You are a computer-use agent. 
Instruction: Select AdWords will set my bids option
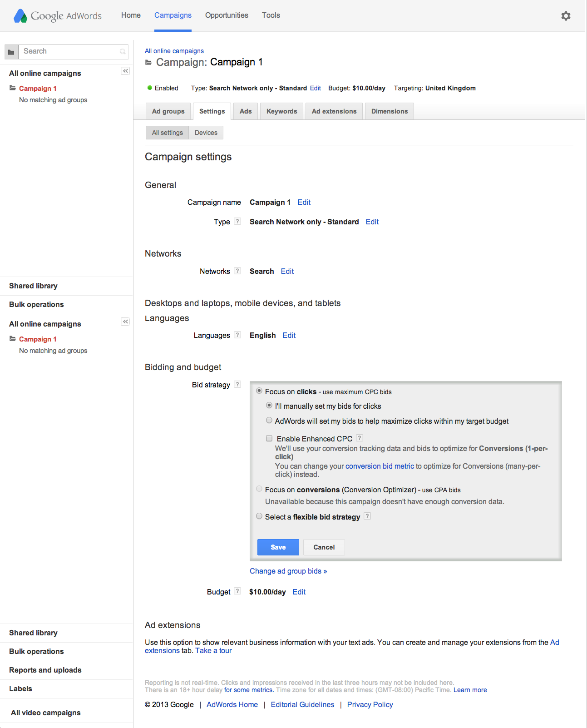click(269, 420)
